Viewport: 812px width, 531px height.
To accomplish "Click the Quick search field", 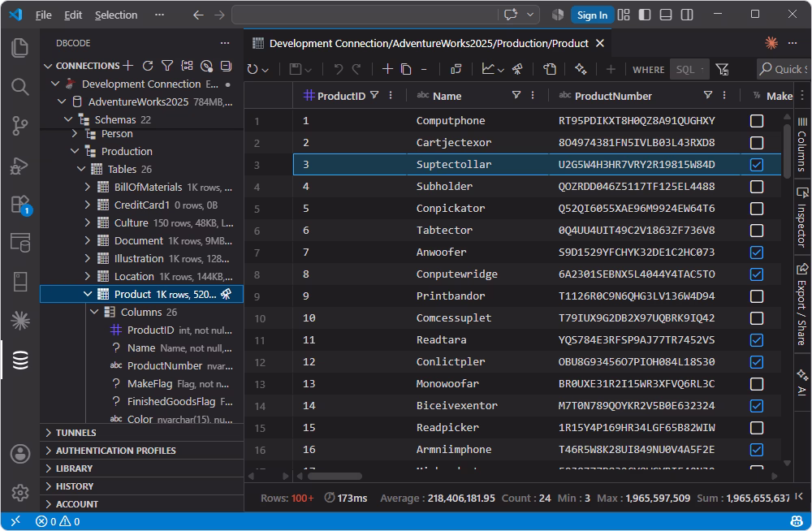I will [783, 69].
